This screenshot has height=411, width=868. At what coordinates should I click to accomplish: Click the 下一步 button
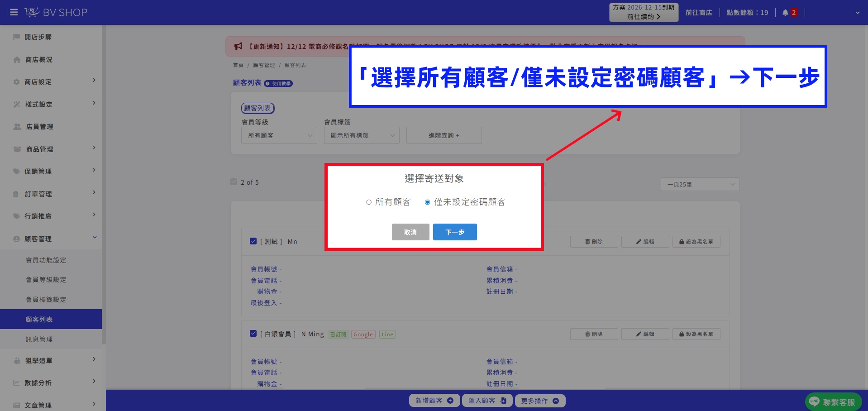point(455,232)
